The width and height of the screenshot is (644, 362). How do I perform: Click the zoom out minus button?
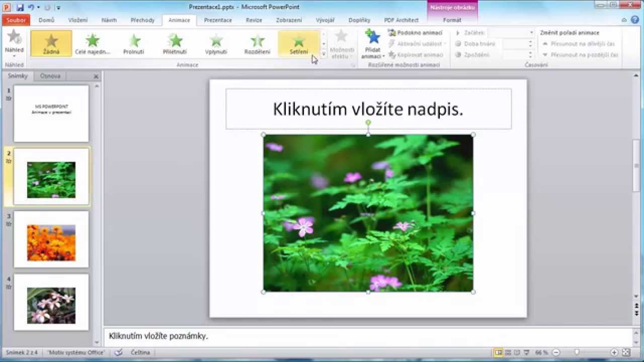click(x=556, y=352)
